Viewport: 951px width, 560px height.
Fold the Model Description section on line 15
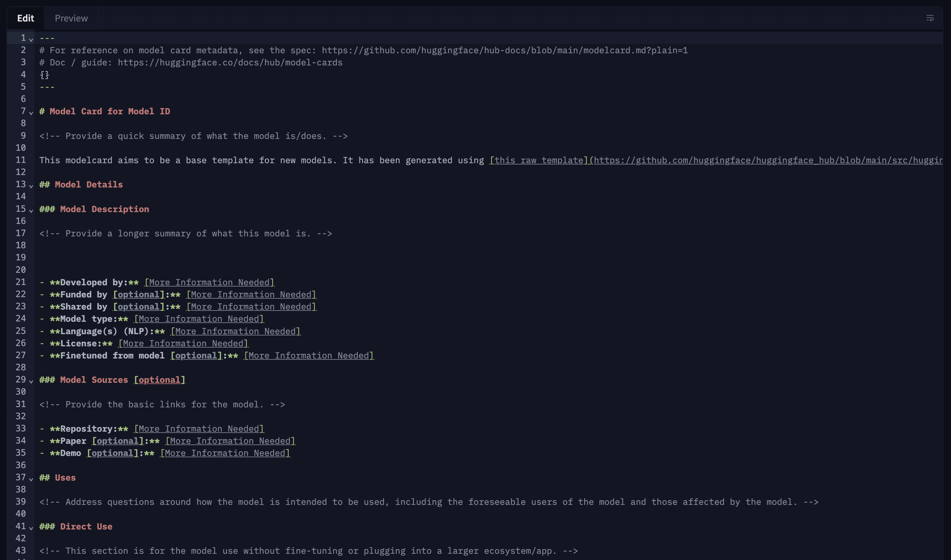click(31, 210)
